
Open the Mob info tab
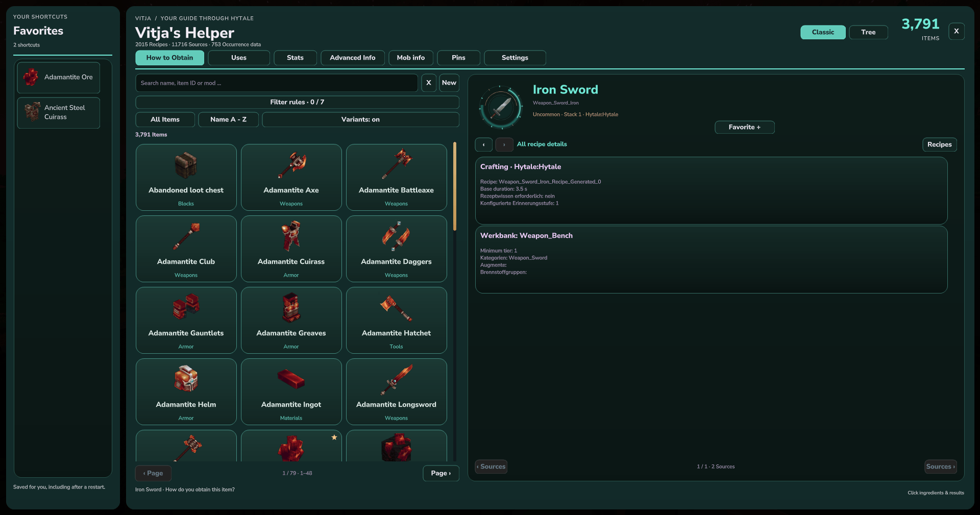(x=411, y=58)
